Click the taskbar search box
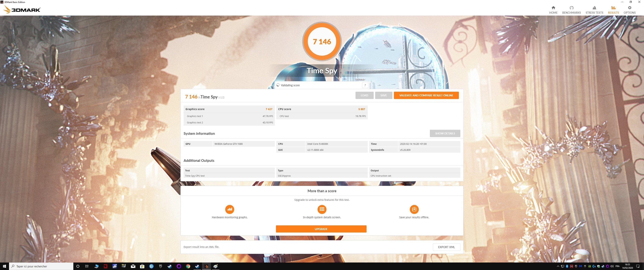 click(x=41, y=266)
